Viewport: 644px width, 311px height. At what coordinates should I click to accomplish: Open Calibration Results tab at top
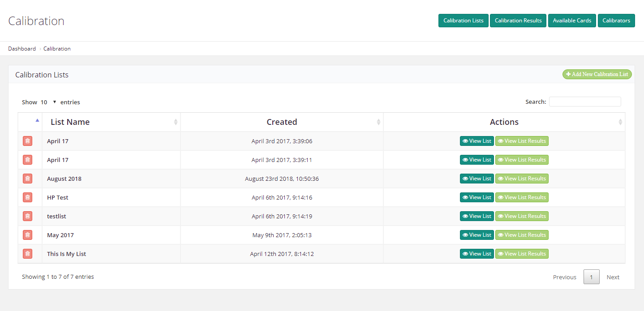[518, 21]
